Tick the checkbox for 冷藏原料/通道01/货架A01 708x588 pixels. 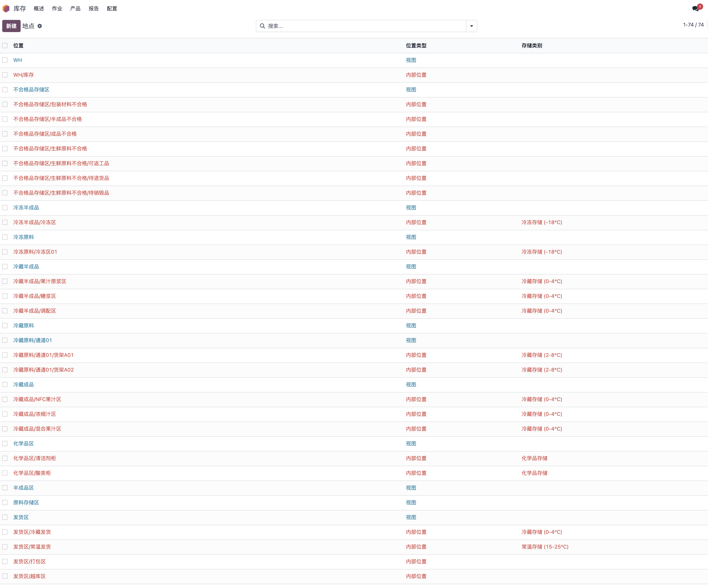pos(5,355)
